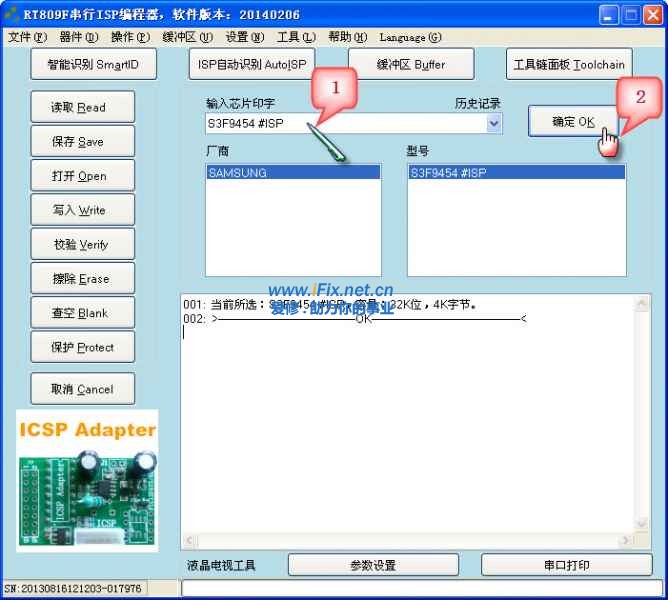The height and width of the screenshot is (600, 668).
Task: Open the Language (G) menu
Action: (410, 38)
